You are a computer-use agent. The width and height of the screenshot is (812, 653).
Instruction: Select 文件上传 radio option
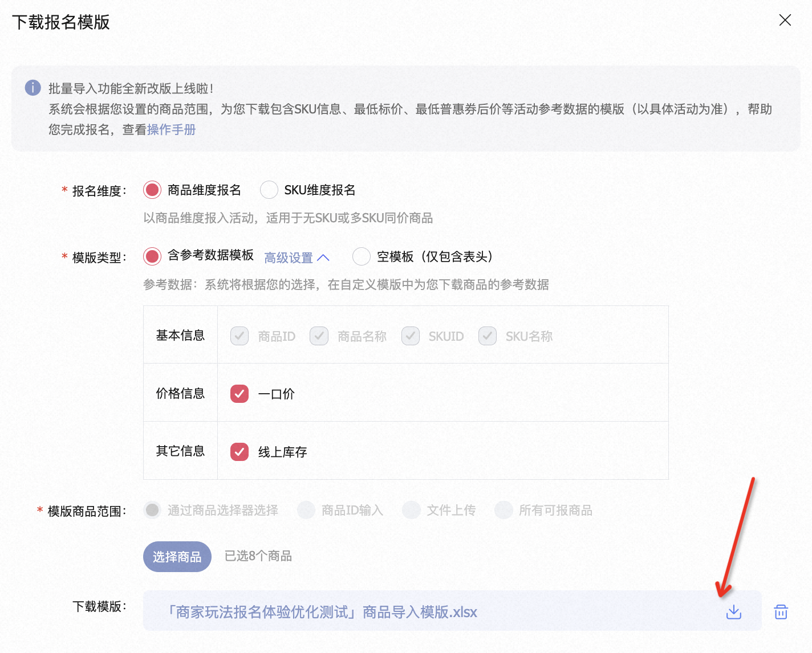pos(411,510)
